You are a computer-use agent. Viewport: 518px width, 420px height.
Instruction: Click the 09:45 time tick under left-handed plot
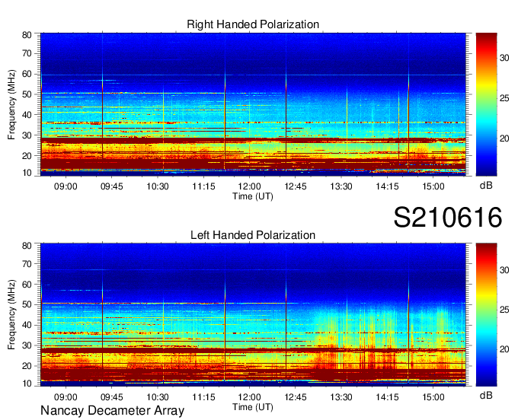[x=112, y=397]
